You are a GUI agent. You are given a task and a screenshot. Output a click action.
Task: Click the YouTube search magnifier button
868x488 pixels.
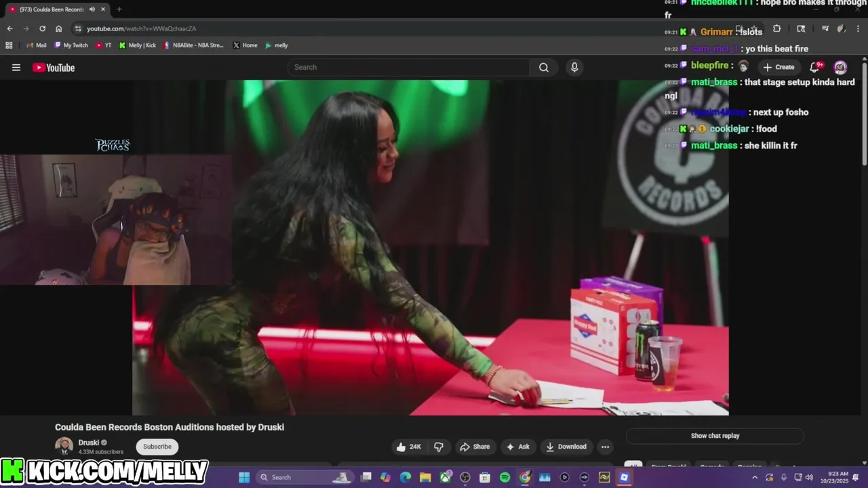coord(544,67)
